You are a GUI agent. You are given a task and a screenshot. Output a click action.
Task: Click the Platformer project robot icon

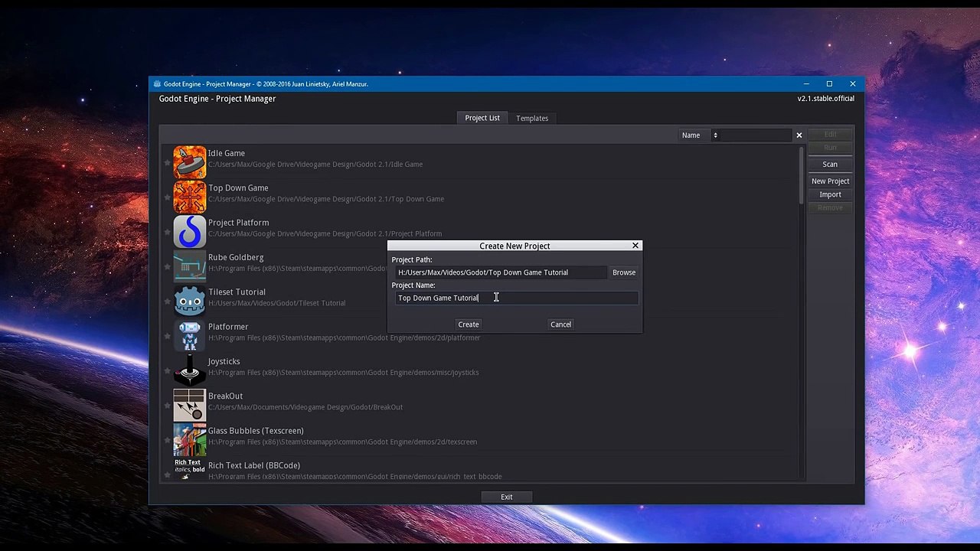coord(189,335)
